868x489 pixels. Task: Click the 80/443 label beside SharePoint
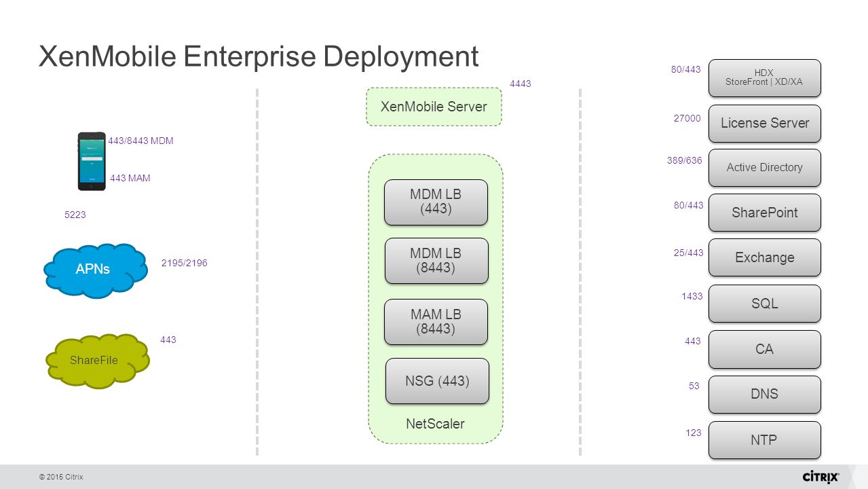(688, 204)
